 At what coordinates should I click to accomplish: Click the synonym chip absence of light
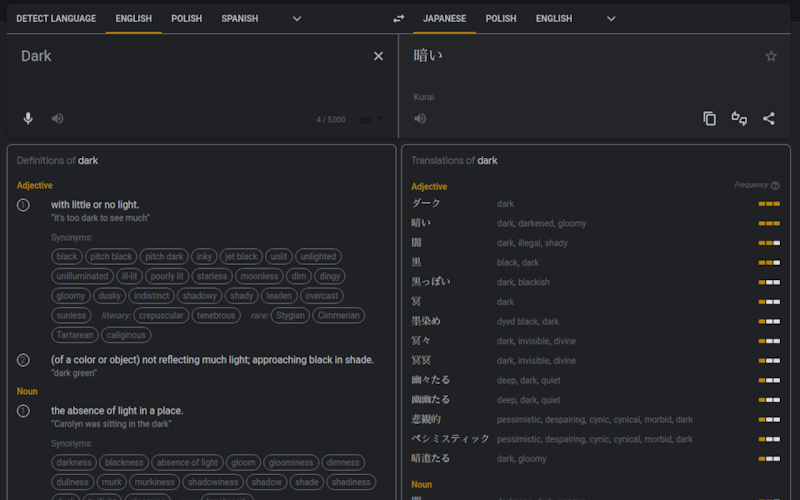point(187,463)
